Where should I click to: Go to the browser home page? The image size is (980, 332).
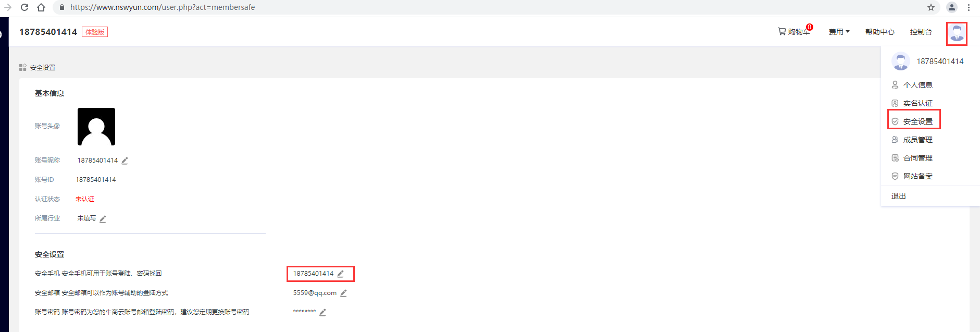[41, 7]
